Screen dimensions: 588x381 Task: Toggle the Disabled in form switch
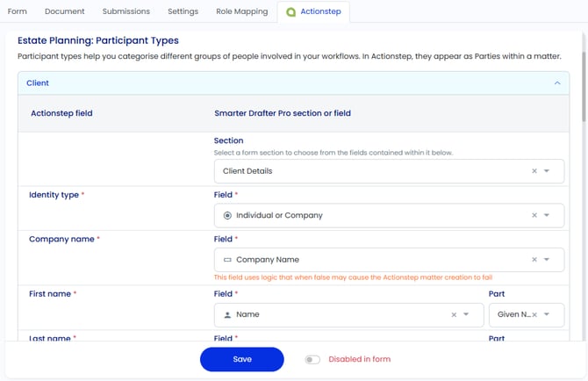point(312,360)
